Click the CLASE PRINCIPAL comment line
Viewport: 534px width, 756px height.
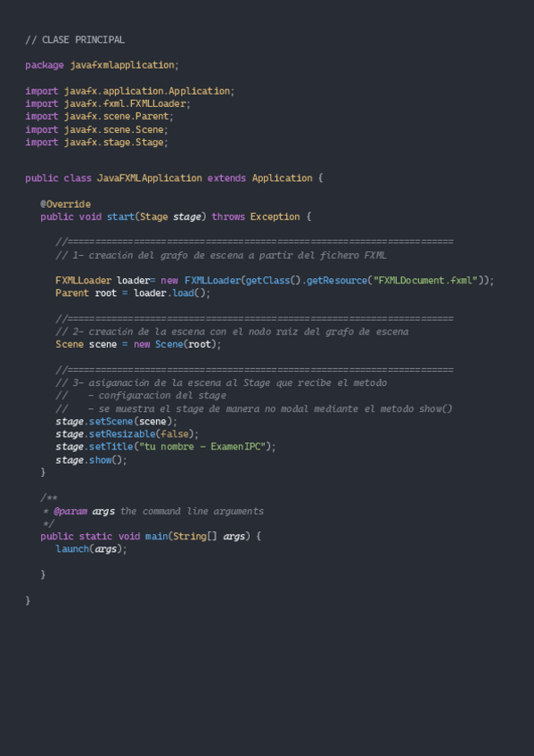pos(75,40)
